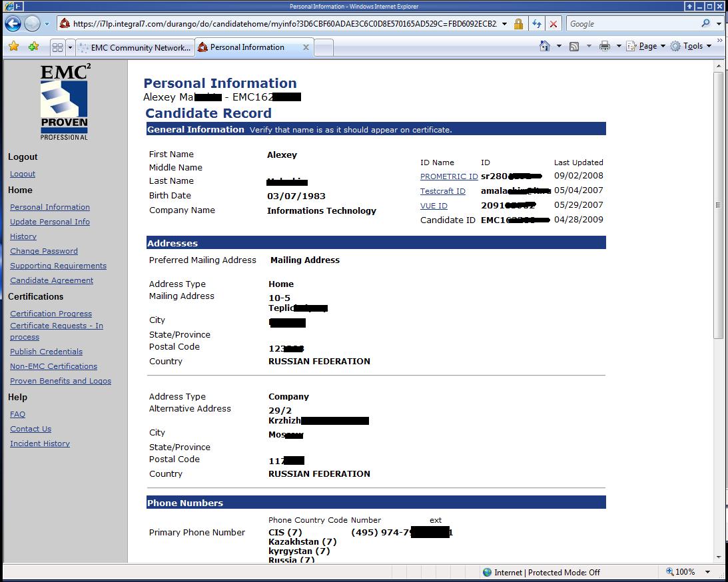Open the Incident History link

(40, 443)
